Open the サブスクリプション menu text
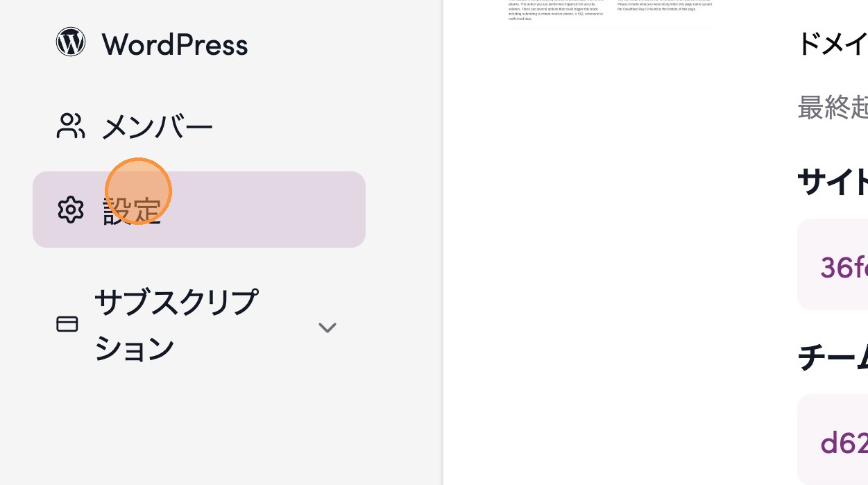Image resolution: width=868 pixels, height=485 pixels. [176, 303]
